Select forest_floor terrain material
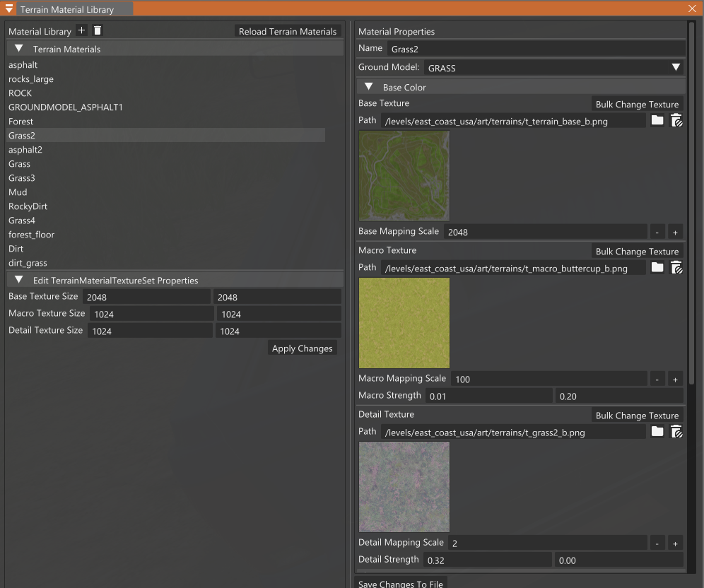 pyautogui.click(x=31, y=235)
